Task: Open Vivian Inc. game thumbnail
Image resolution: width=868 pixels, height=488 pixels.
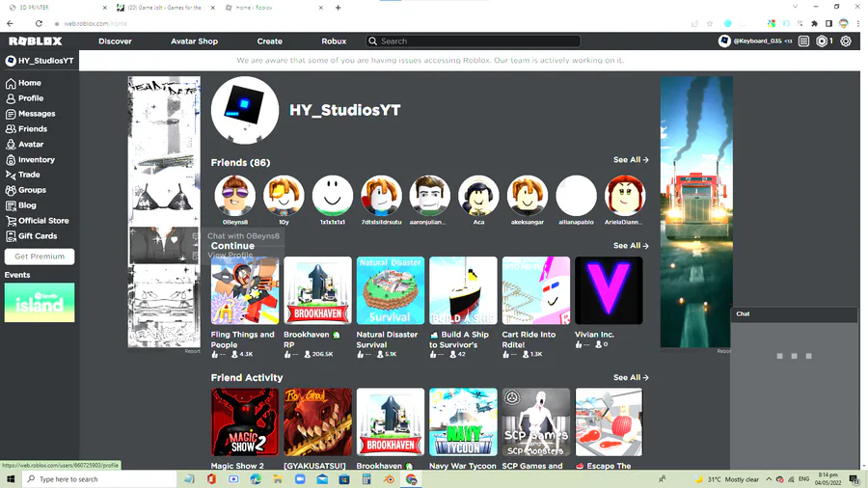Action: point(609,290)
